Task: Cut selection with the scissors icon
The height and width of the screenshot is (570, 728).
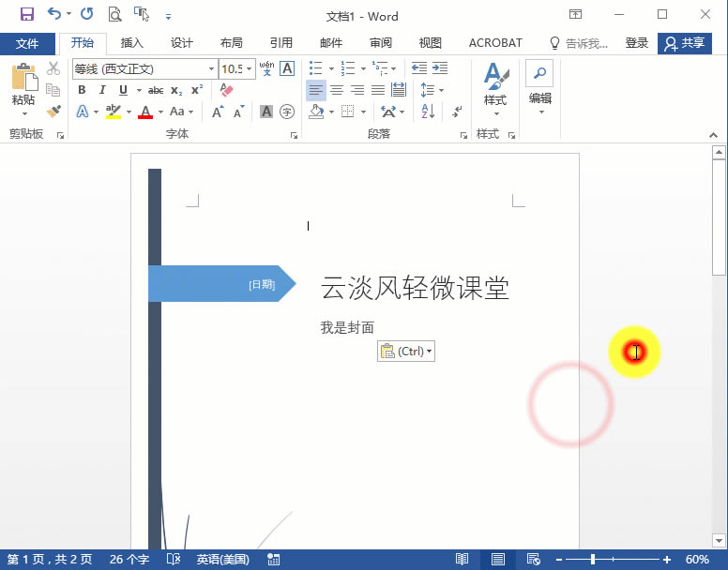Action: pyautogui.click(x=53, y=68)
